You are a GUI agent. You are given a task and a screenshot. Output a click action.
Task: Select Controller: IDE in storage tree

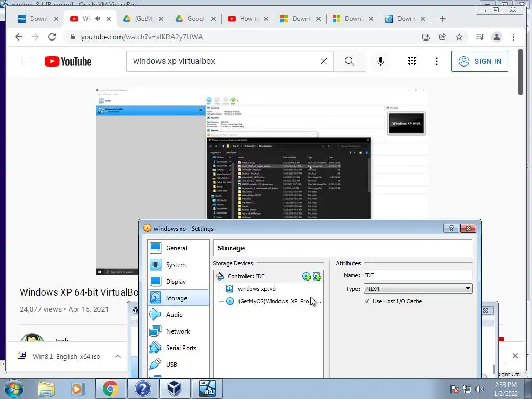point(246,276)
